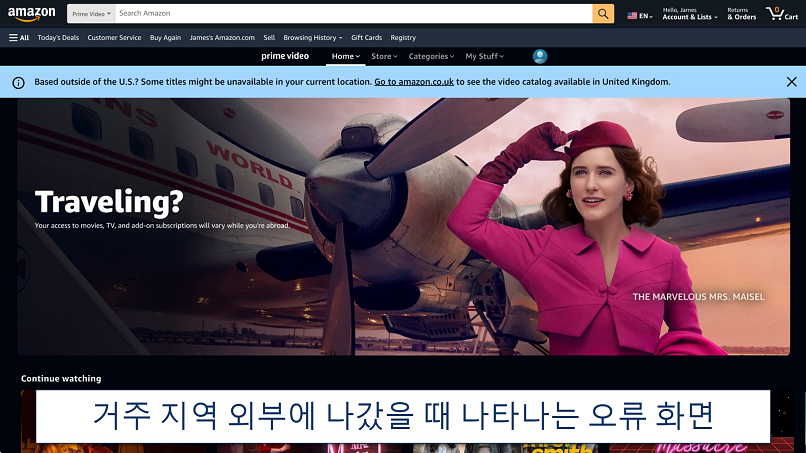Click the Amazon logo
This screenshot has width=806, height=453.
32,14
